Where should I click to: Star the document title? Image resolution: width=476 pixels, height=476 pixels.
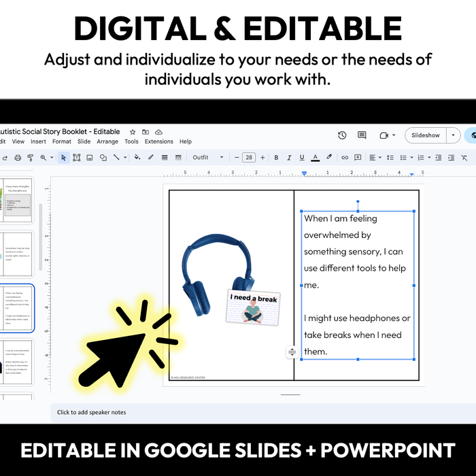133,131
